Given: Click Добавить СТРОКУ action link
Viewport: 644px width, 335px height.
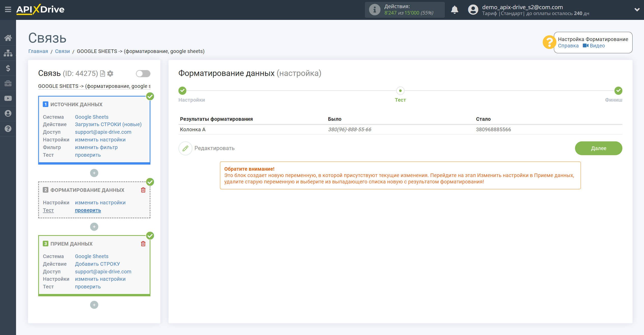Looking at the screenshot, I should (97, 264).
